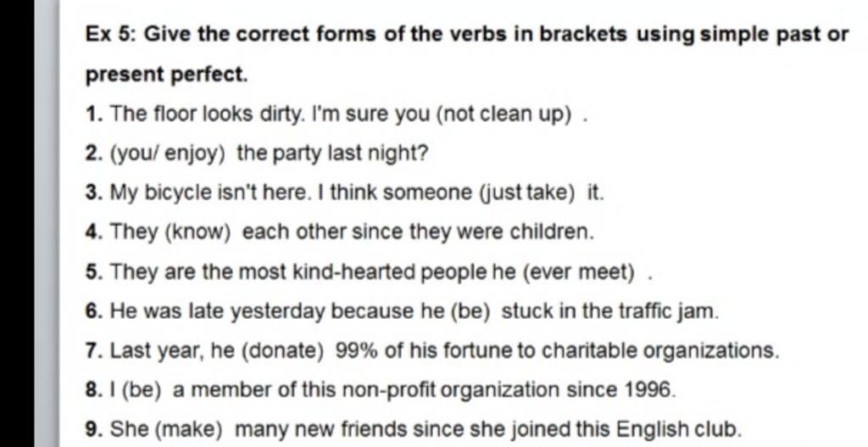Click '(you/ enjoy)' in sentence 2
The height and width of the screenshot is (447, 868).
[169, 154]
